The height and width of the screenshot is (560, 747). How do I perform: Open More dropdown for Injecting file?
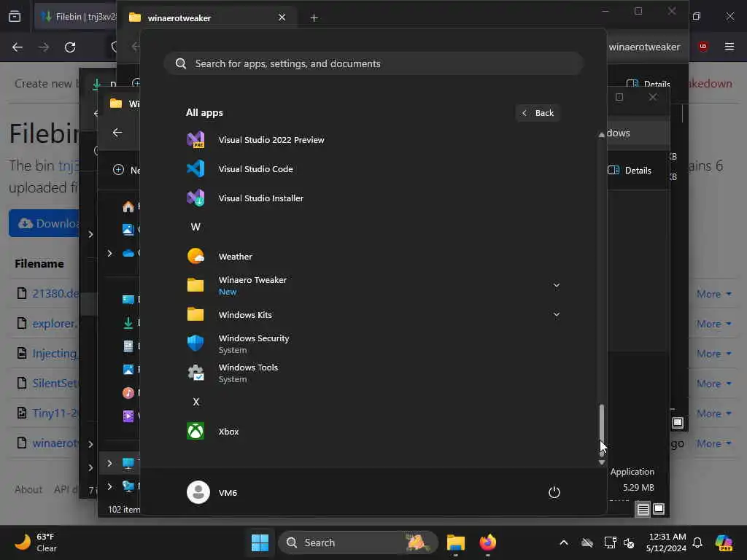[713, 354]
